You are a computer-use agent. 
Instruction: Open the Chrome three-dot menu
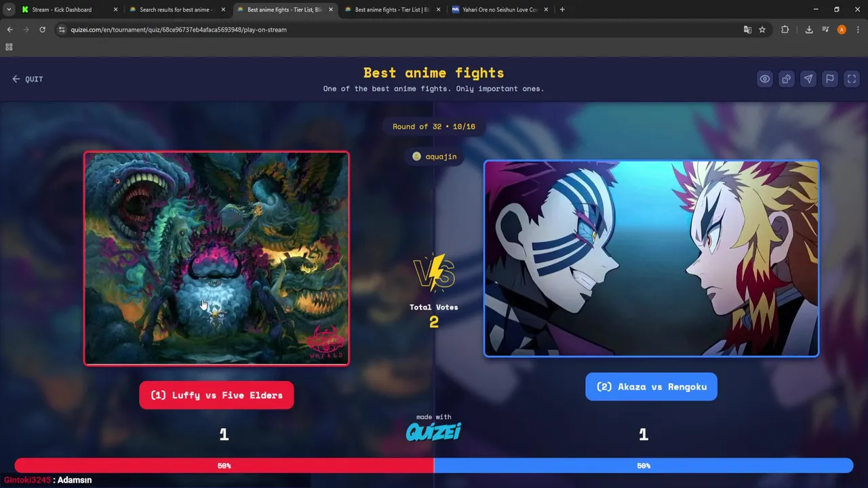click(x=858, y=30)
